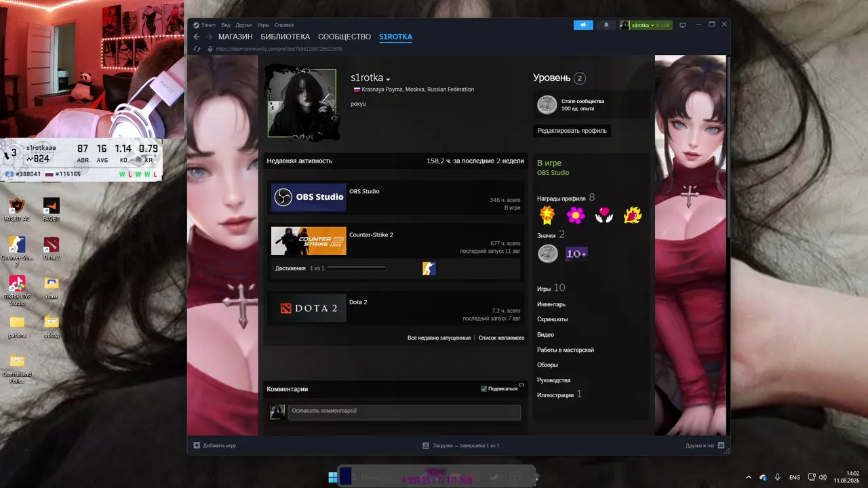The image size is (868, 488).
Task: Switch Steam to Big Picture mode
Action: [683, 25]
